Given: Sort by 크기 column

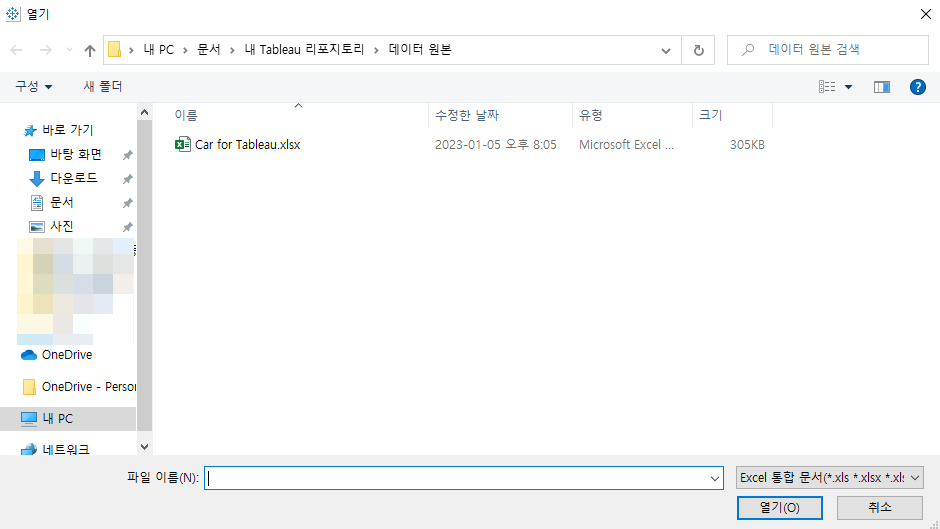Looking at the screenshot, I should [711, 115].
